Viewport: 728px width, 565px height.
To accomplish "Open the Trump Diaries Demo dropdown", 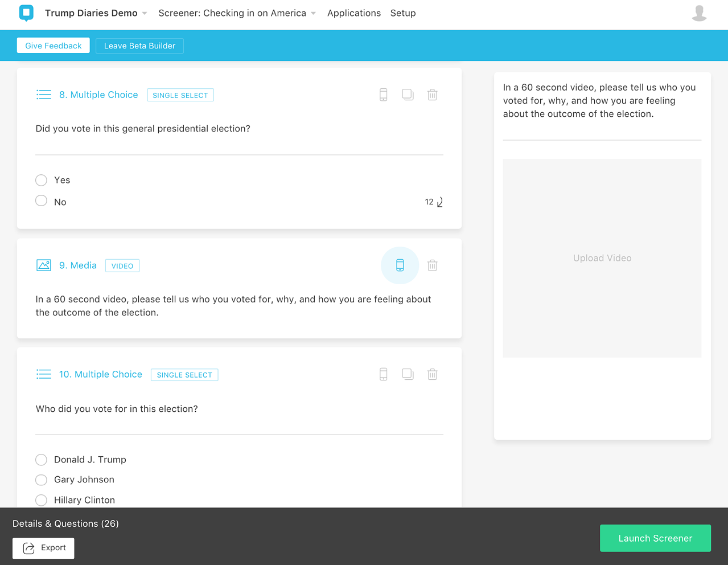I will 96,13.
